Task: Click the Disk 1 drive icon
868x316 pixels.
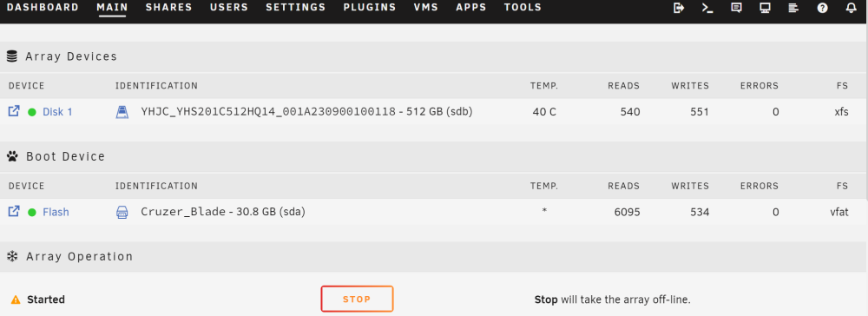Action: [122, 112]
